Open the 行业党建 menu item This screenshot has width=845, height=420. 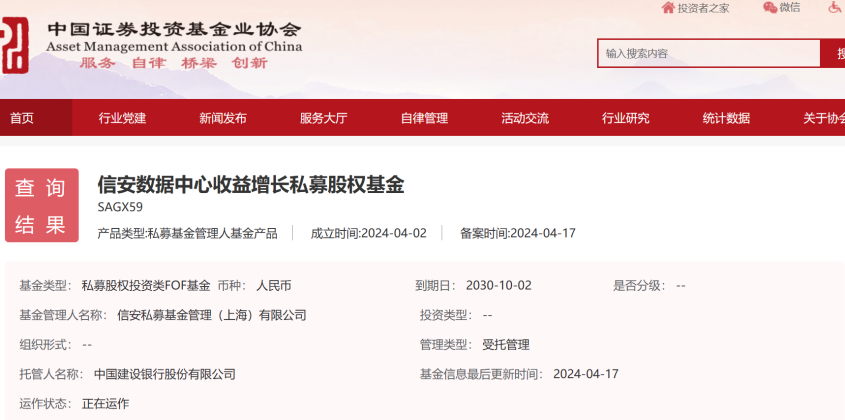(x=122, y=118)
